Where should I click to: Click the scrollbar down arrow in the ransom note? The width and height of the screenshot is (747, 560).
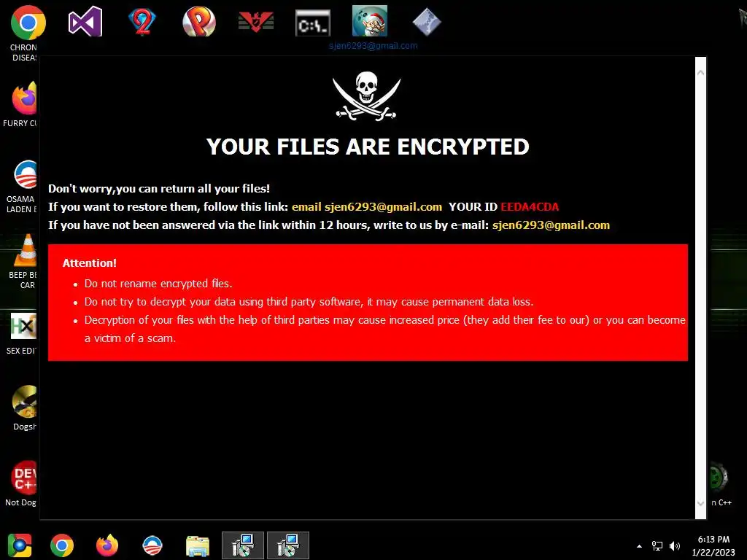click(701, 503)
